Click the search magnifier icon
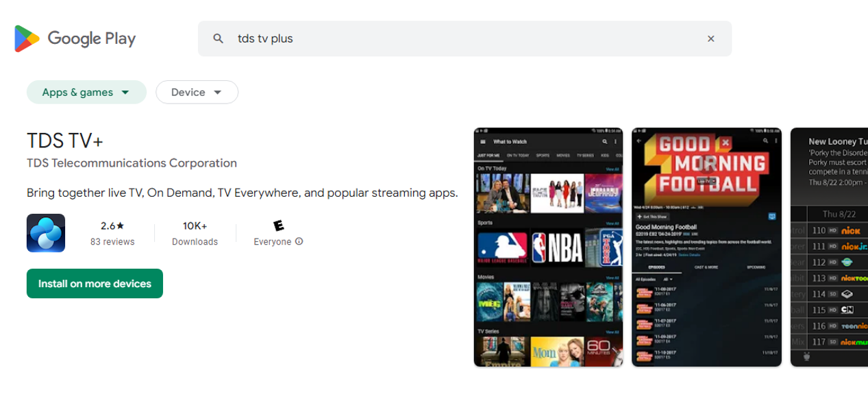The image size is (868, 399). pyautogui.click(x=217, y=38)
